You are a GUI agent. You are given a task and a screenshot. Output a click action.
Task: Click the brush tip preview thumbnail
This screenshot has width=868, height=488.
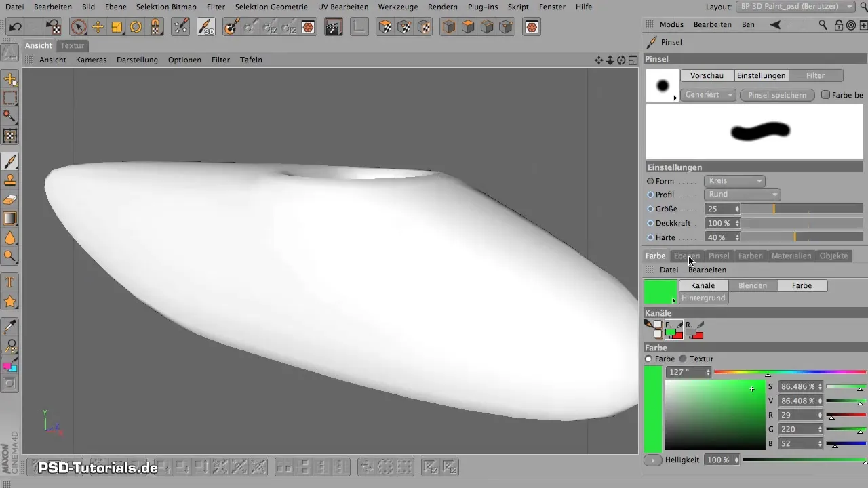click(663, 85)
